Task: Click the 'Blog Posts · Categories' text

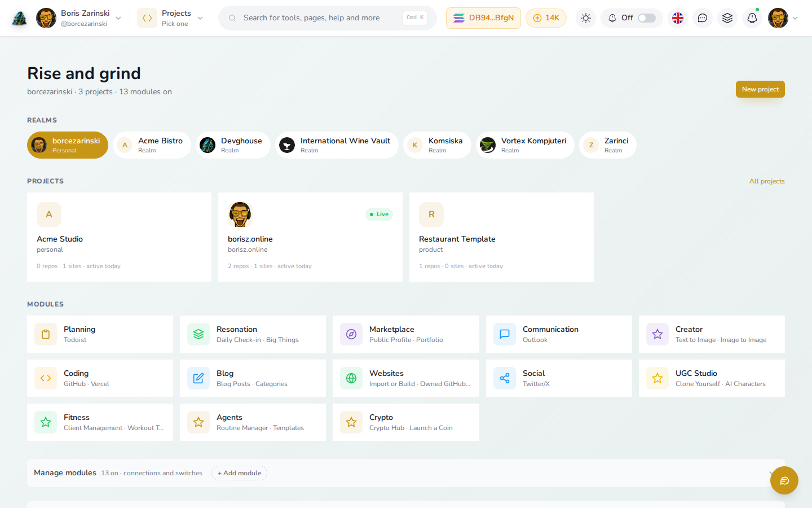Action: 252,384
